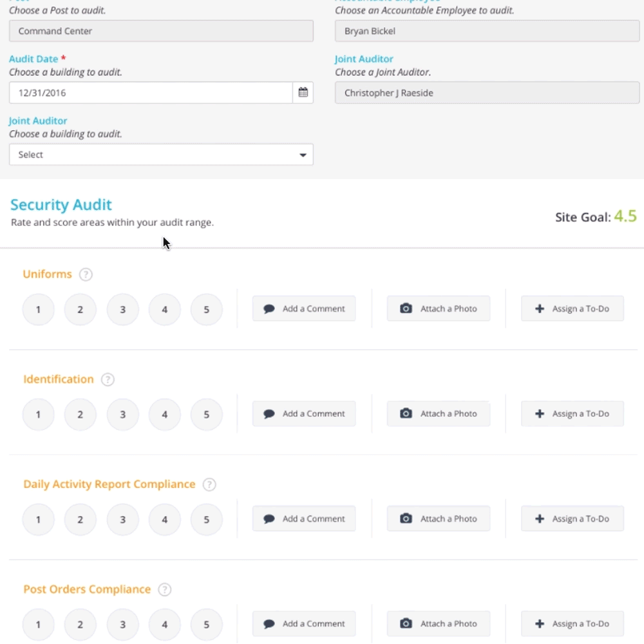The width and height of the screenshot is (644, 644).
Task: Show help for Identification
Action: tap(108, 379)
